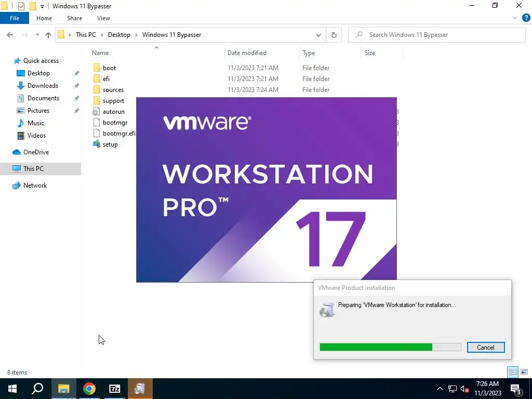Open Pictures in the navigation pane

click(x=38, y=111)
